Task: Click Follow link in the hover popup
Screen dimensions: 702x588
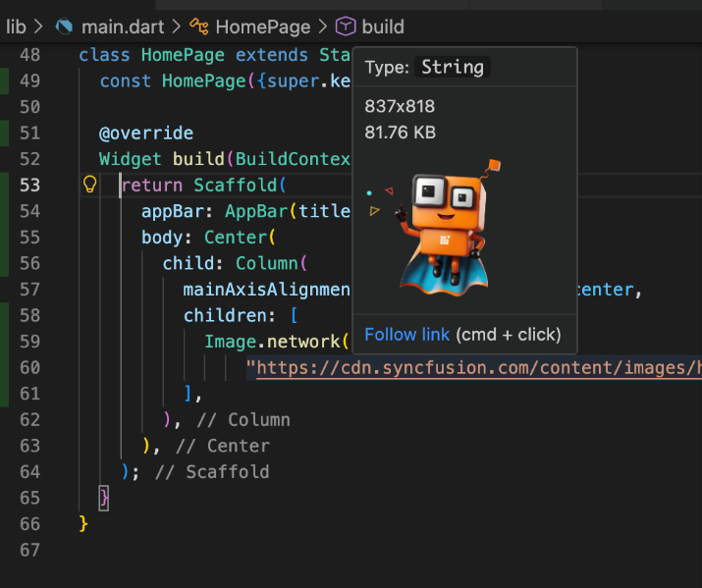Action: (406, 335)
